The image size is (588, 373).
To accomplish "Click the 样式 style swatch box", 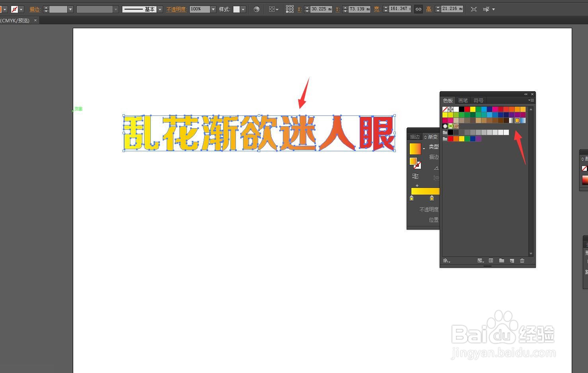I will (x=236, y=9).
